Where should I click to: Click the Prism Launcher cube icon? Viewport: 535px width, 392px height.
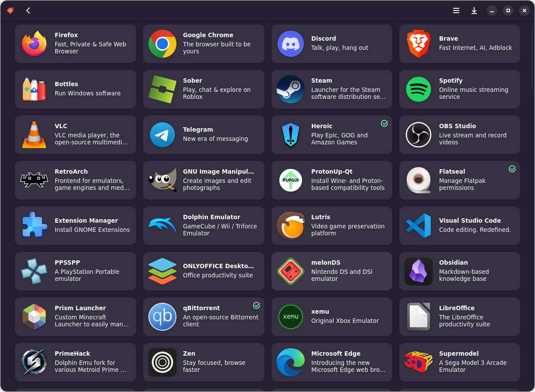pos(34,317)
